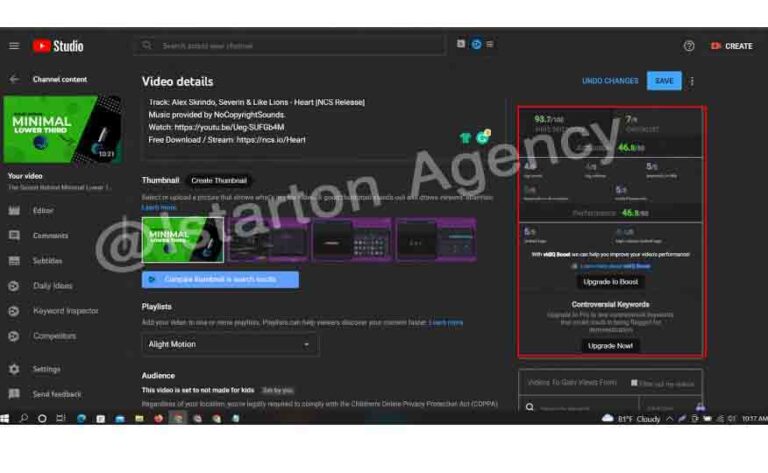Open the hamburger menu beside YouTube Studio logo
The height and width of the screenshot is (473, 768).
coord(14,46)
